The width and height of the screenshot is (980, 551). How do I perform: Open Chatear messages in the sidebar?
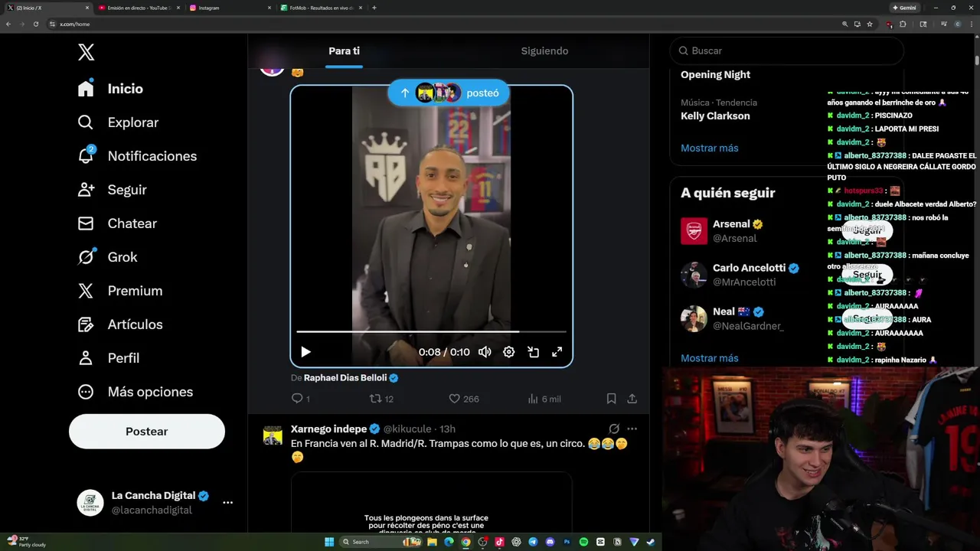tap(117, 223)
